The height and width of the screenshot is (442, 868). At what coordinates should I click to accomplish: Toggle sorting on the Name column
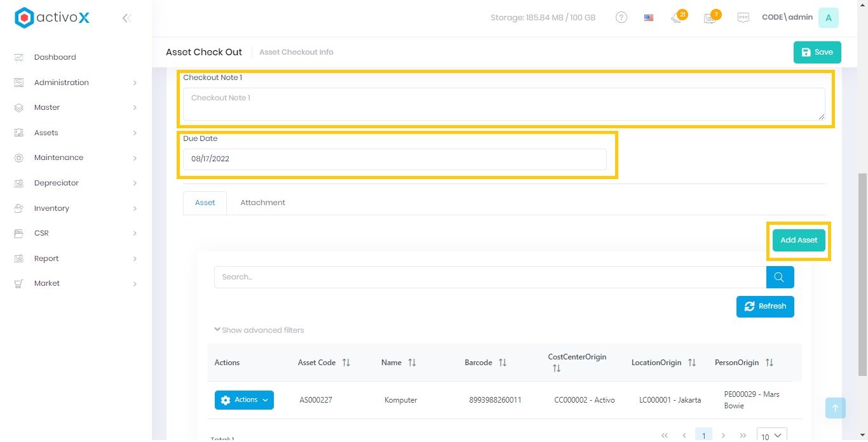[412, 363]
